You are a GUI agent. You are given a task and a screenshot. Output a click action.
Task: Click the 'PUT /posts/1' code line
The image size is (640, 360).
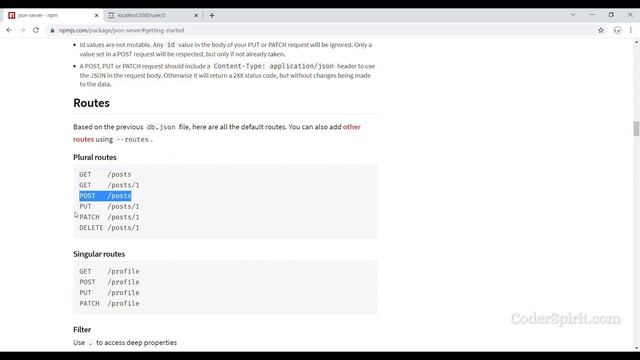pos(109,207)
